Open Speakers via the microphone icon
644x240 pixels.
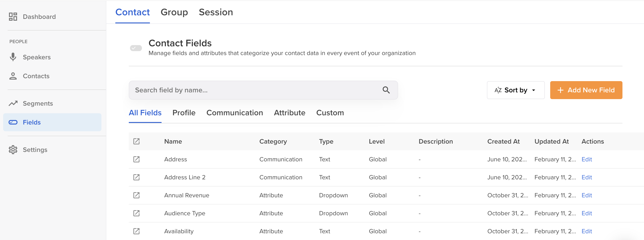(13, 57)
